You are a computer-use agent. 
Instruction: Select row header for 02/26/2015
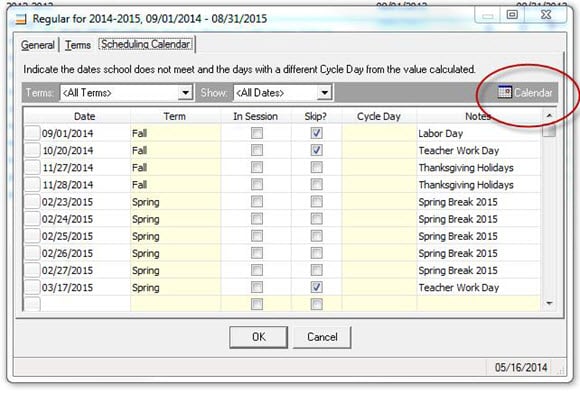[32, 253]
